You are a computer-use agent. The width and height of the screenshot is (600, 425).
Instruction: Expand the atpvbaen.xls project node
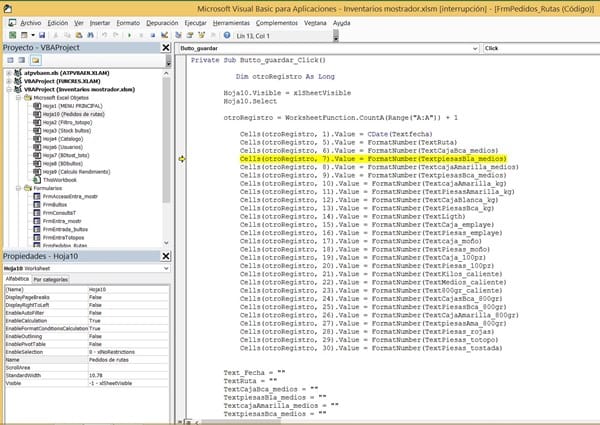[9, 72]
